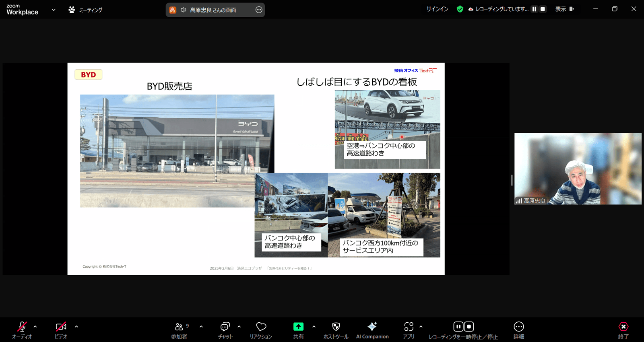The height and width of the screenshot is (342, 644).
Task: Expand apps options caret beside アプリ
Action: point(421,327)
